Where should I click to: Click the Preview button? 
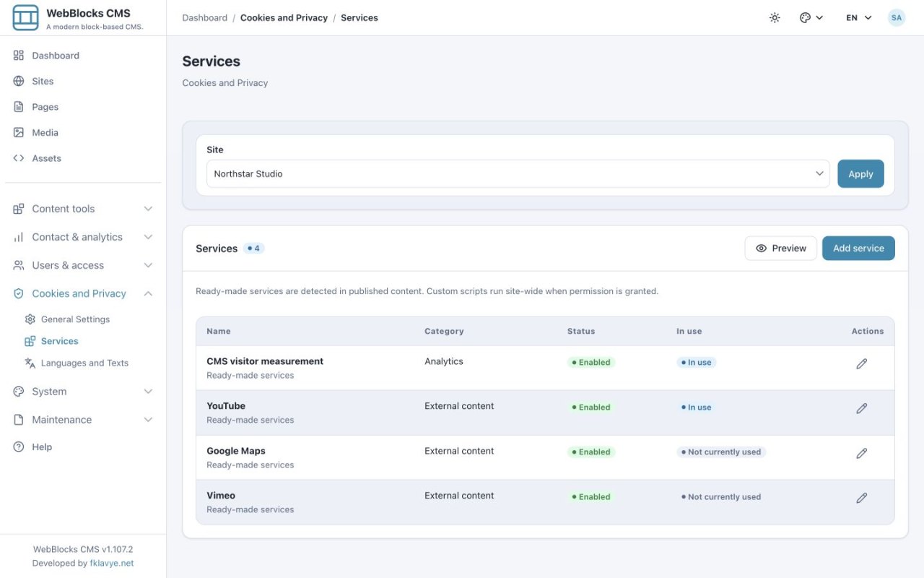point(780,248)
